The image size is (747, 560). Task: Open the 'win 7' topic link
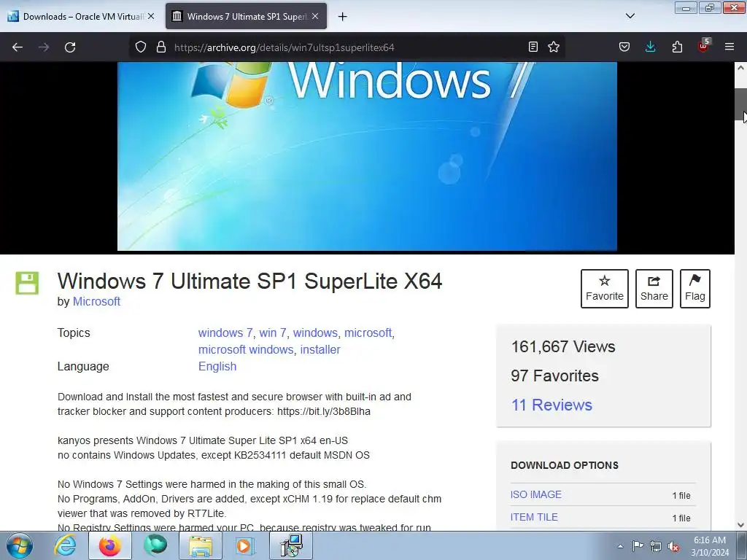(x=273, y=332)
